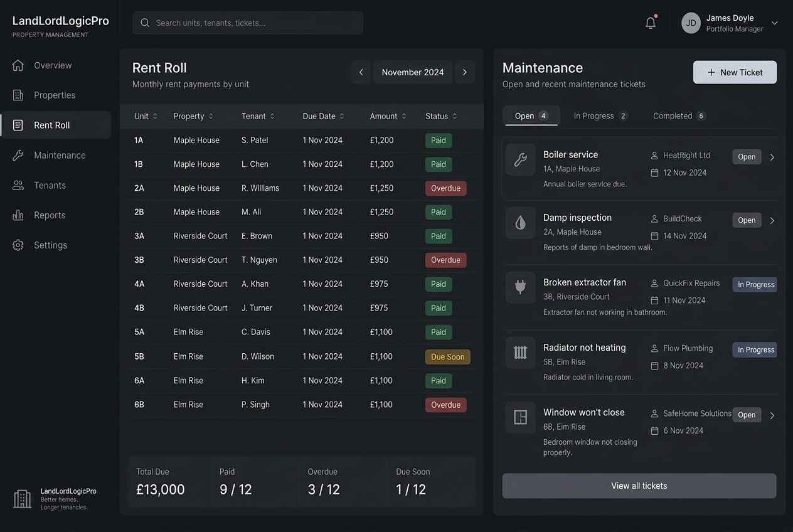This screenshot has width=793, height=532.
Task: Switch to the Open tickets tab
Action: pyautogui.click(x=531, y=116)
